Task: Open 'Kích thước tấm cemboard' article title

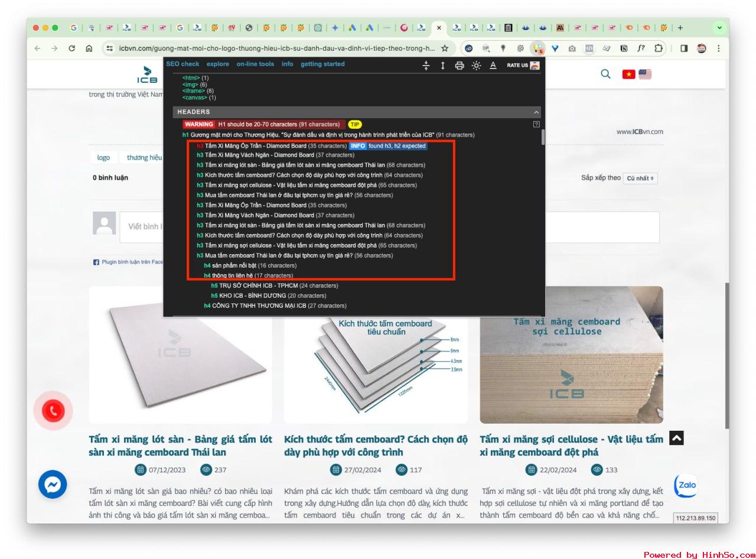Action: click(x=376, y=446)
